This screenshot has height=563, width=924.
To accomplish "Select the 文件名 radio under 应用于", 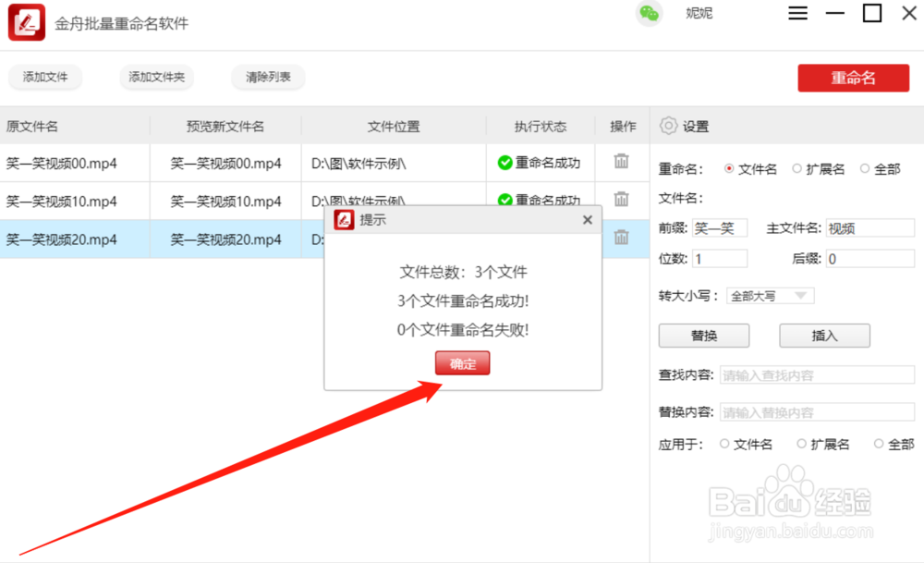I will [724, 444].
